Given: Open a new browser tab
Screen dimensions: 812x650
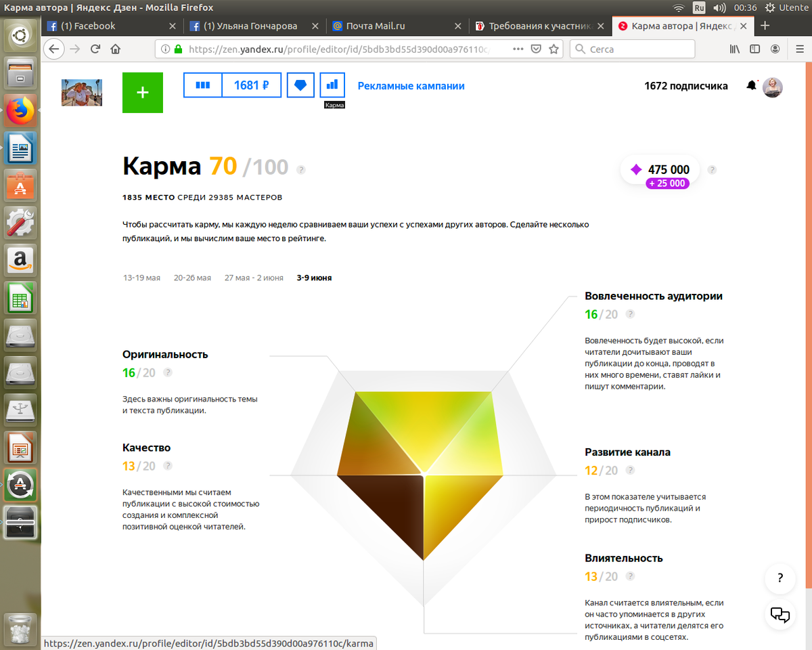Looking at the screenshot, I should coord(765,26).
